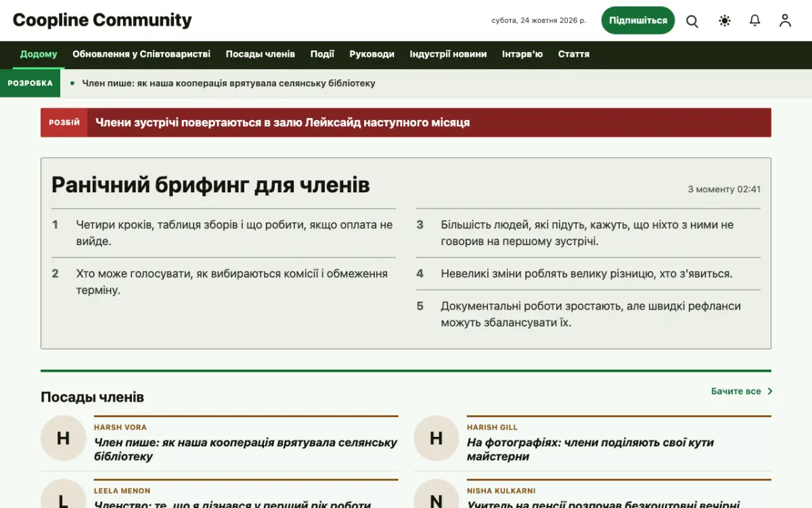Click author name HARISH GILL

click(492, 427)
